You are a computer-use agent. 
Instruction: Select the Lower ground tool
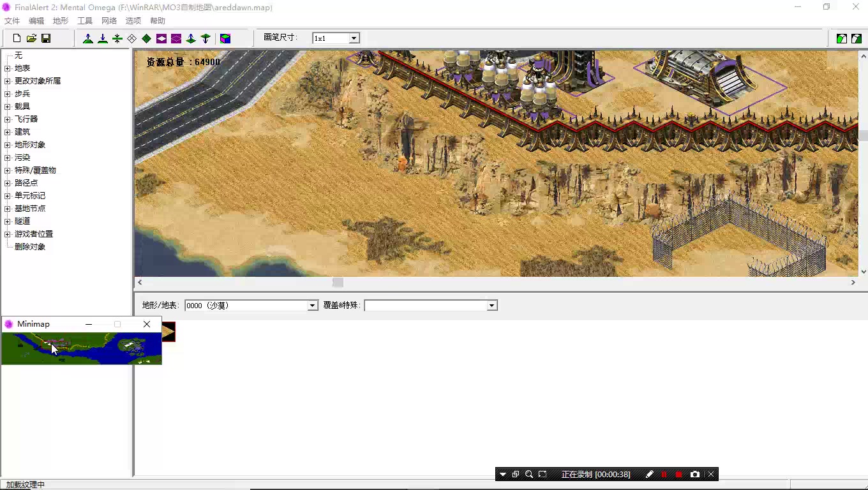tap(103, 38)
